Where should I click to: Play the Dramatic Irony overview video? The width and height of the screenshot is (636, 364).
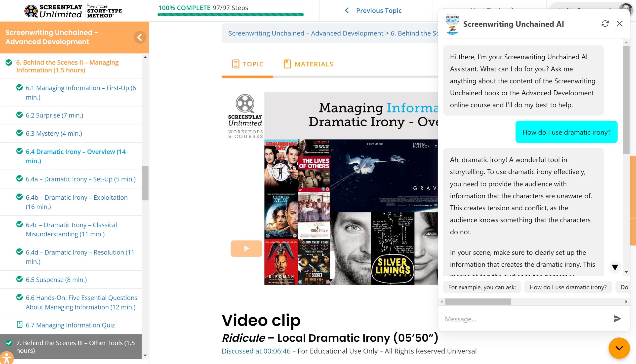point(246,248)
